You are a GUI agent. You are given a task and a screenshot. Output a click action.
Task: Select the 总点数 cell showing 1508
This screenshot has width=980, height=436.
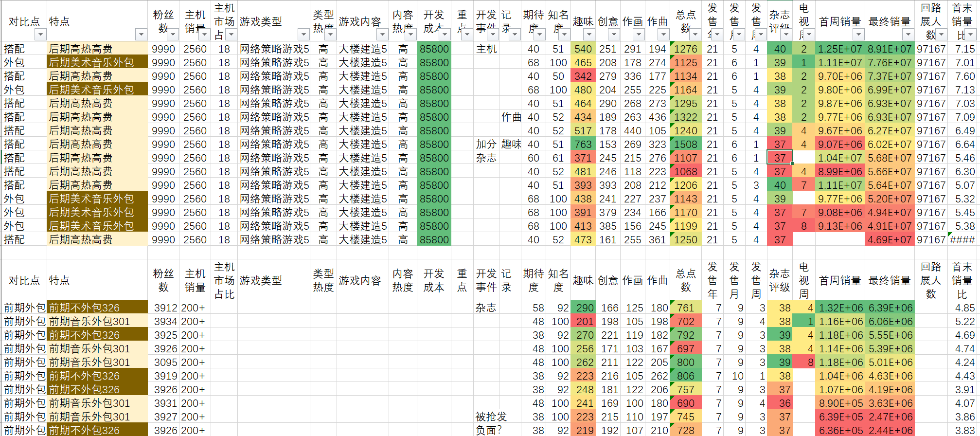click(685, 145)
